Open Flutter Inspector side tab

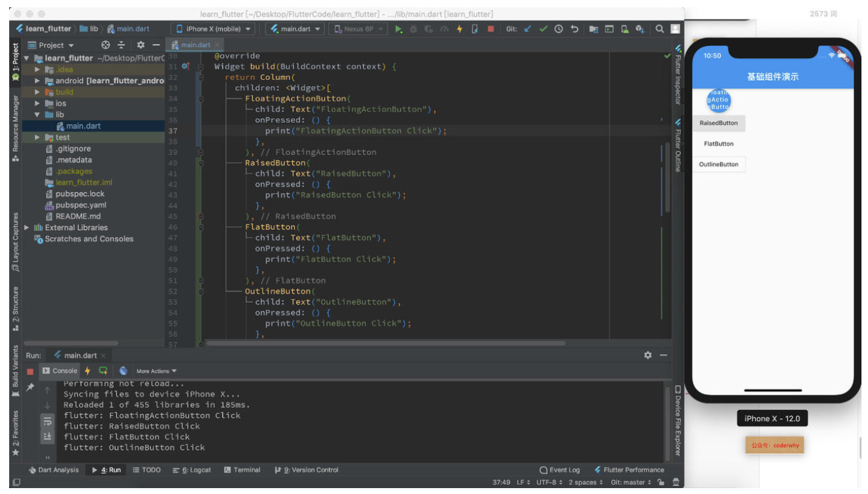(x=678, y=75)
